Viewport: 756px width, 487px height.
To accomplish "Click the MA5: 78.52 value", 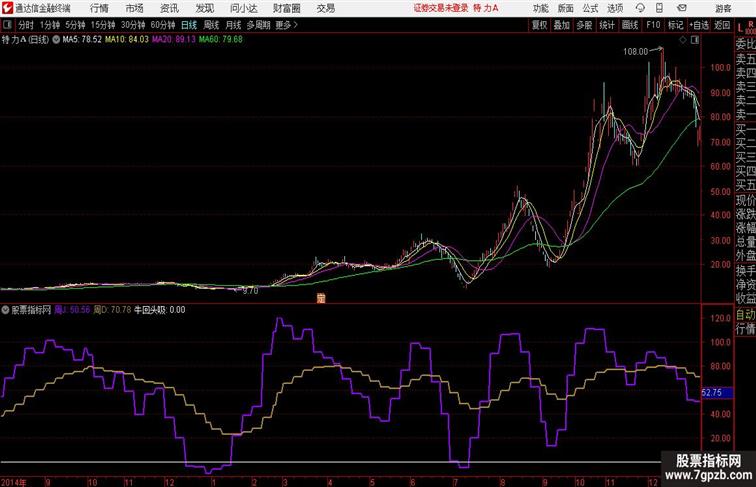I will coord(82,40).
